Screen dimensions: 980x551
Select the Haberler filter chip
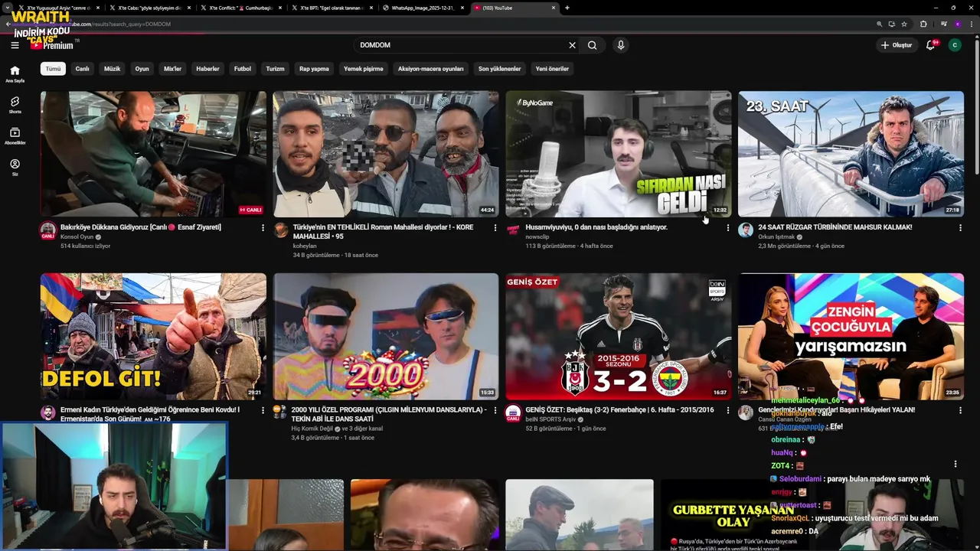pos(207,69)
